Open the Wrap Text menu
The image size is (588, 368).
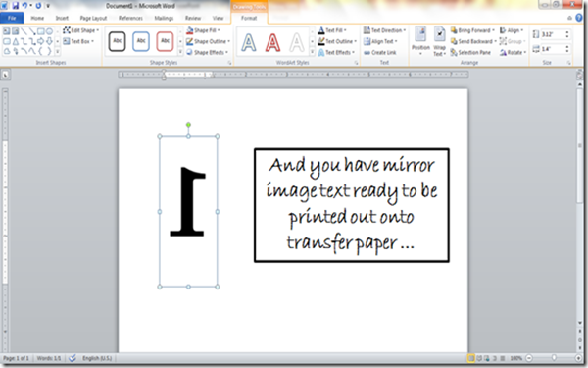[439, 41]
